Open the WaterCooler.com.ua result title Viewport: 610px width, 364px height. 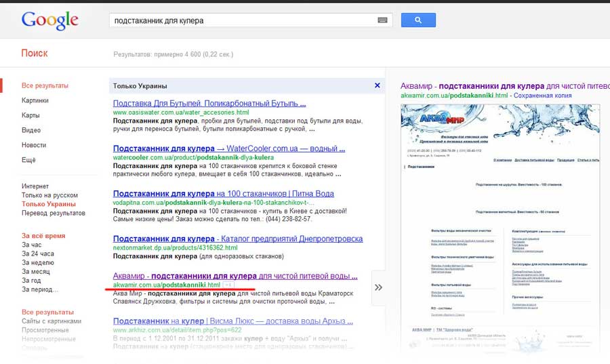pos(229,148)
